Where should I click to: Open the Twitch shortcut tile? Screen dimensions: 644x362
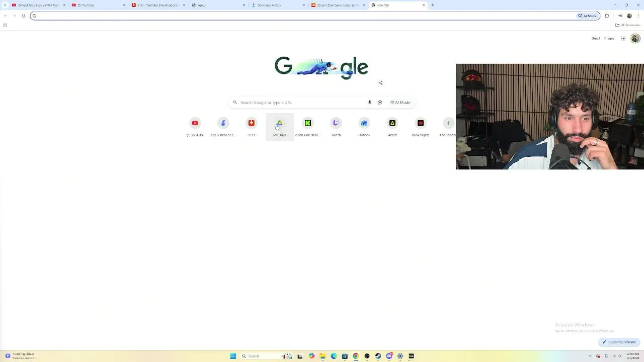point(336,127)
